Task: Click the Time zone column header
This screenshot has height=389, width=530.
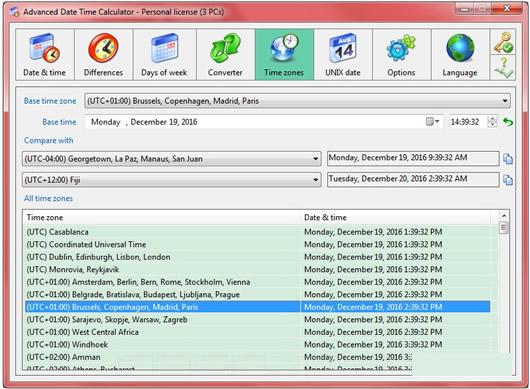Action: 162,217
